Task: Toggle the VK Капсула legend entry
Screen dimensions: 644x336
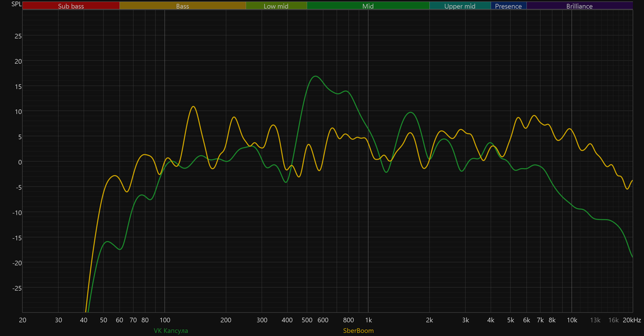Action: [x=171, y=330]
